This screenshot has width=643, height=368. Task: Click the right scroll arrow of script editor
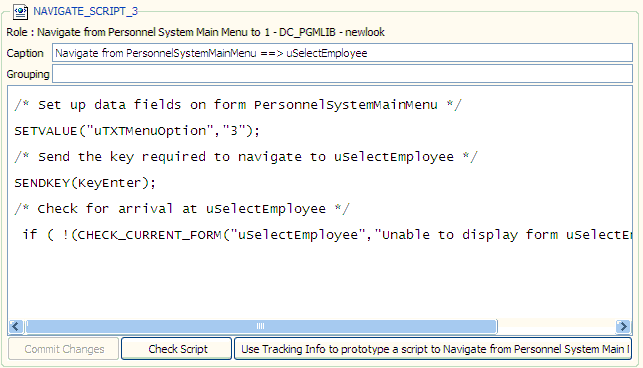point(623,327)
